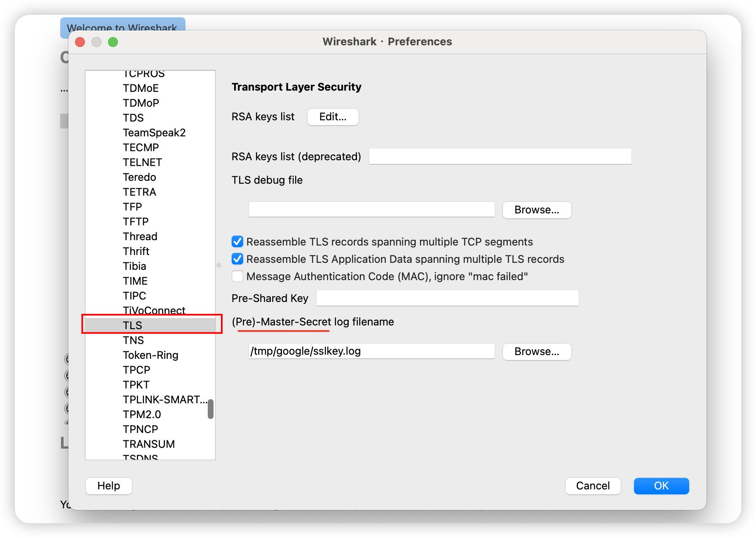Select TDS protocol in list
Viewport: 756px width, 538px height.
click(150, 118)
